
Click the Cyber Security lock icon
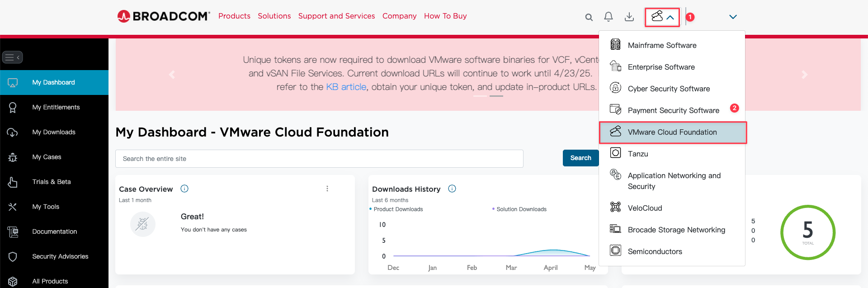tap(615, 87)
